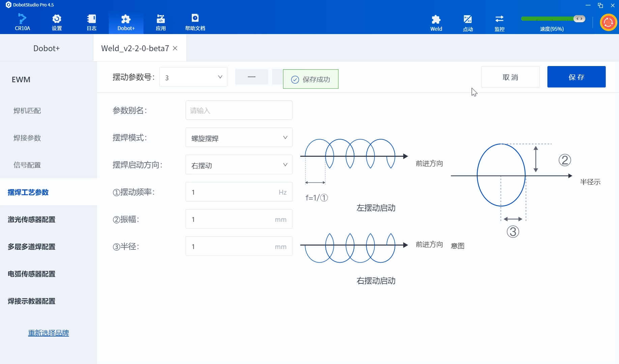This screenshot has height=364, width=619.
Task: Expand the 摆动参数号 dropdown
Action: coord(193,77)
